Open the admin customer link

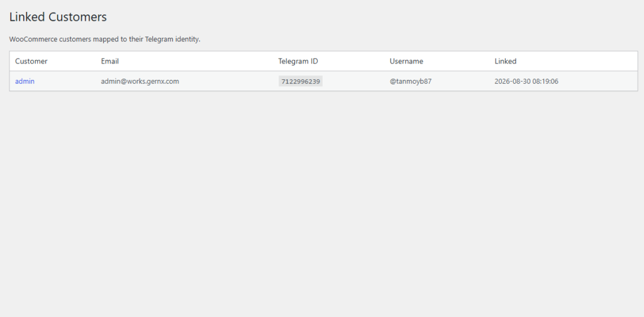25,81
